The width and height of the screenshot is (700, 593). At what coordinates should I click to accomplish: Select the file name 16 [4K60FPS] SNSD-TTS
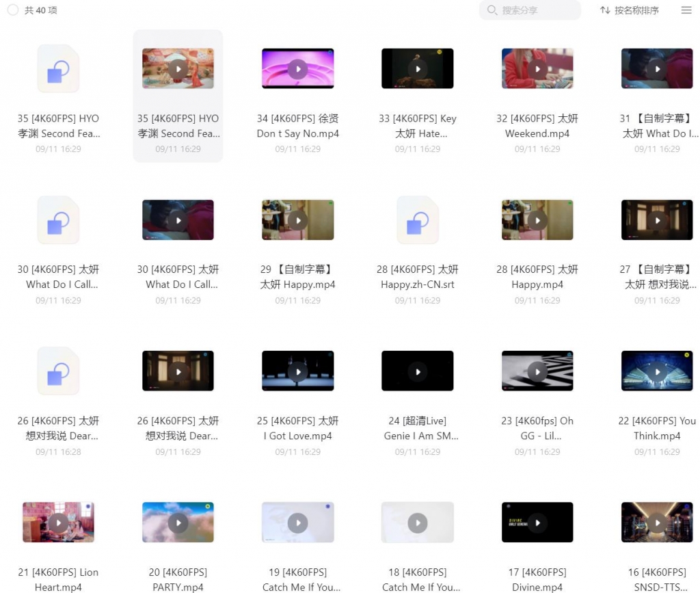click(657, 579)
